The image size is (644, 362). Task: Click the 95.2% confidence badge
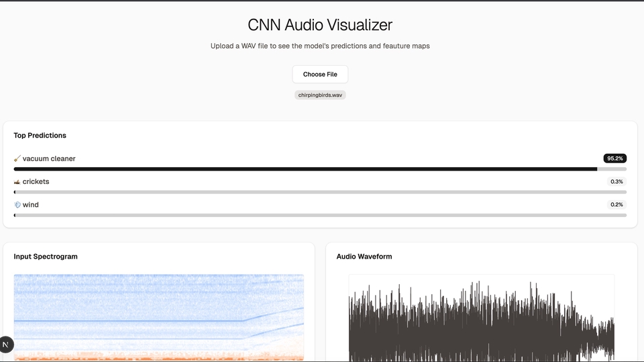(614, 159)
